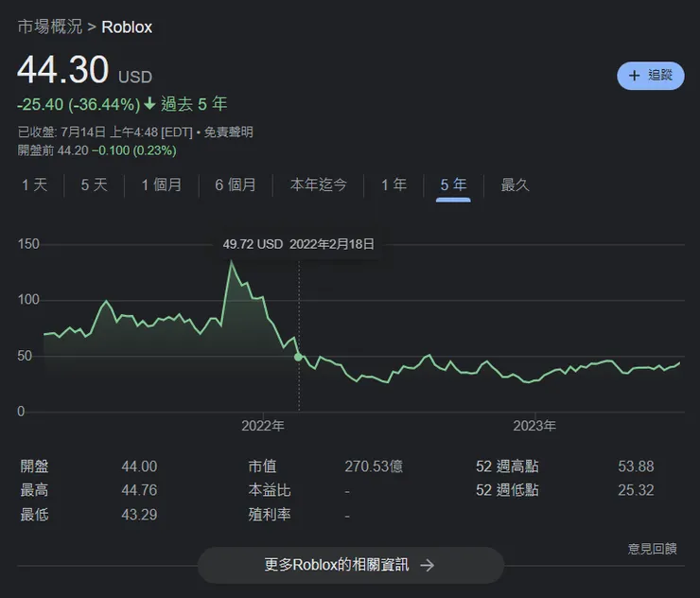Screen dimensions: 700x598
Task: Select the 5 年 range tab
Action: click(x=453, y=185)
